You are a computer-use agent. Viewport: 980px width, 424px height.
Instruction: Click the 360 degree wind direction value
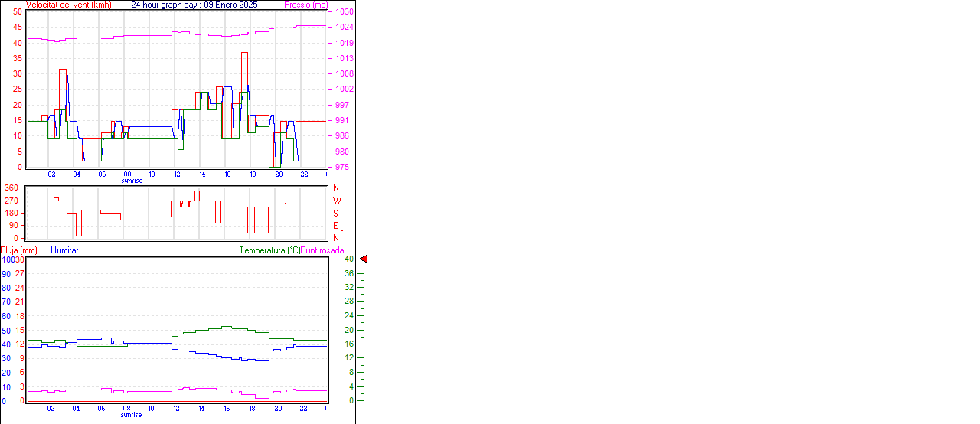11,188
